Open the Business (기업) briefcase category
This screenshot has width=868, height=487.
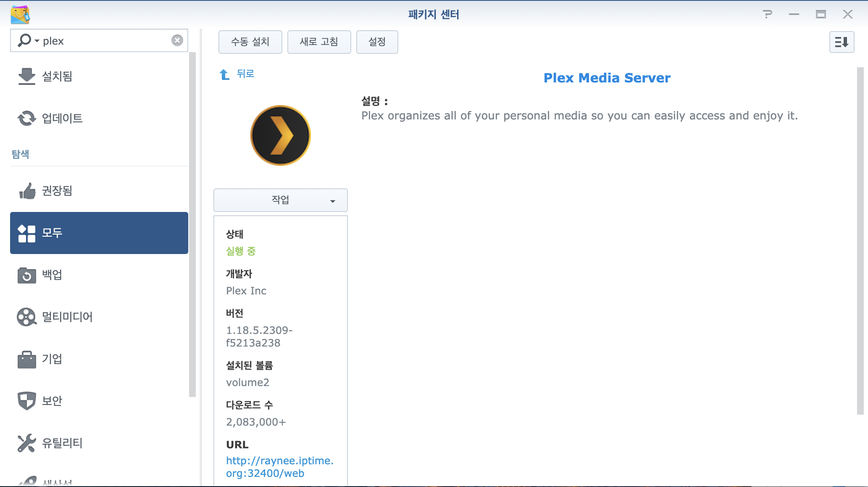click(x=52, y=359)
